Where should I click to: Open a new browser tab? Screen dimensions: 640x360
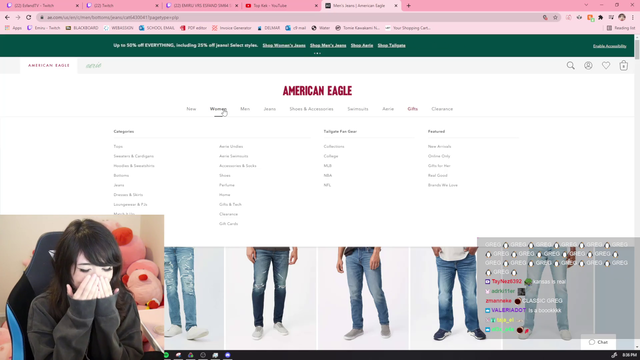(409, 6)
